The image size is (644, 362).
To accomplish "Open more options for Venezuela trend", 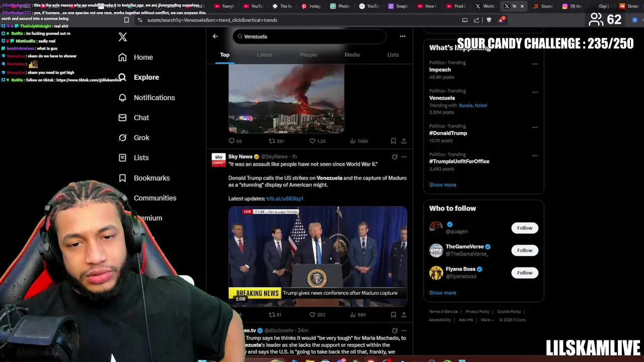I will (x=535, y=92).
